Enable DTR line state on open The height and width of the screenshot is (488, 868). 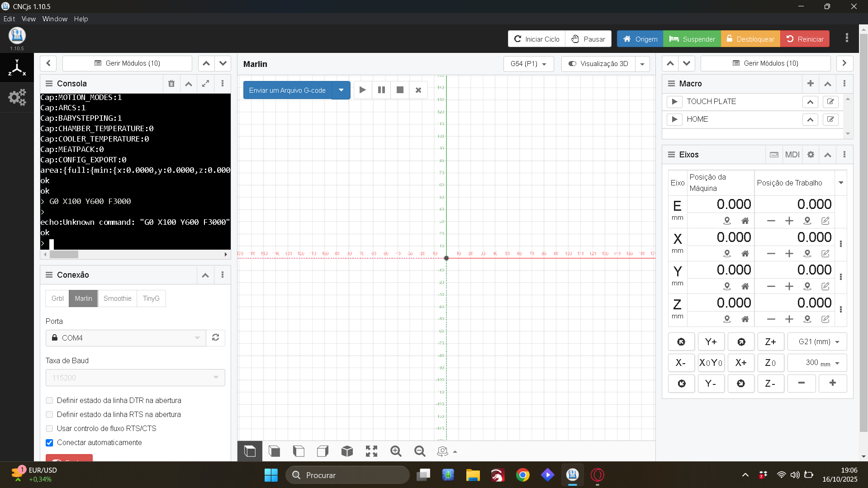pyautogui.click(x=49, y=401)
